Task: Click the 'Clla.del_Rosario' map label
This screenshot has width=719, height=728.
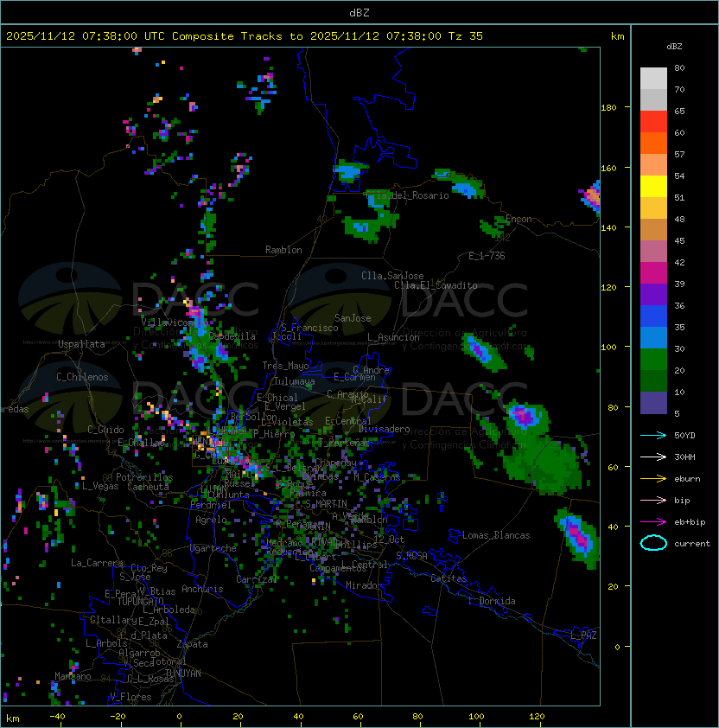Action: (x=407, y=195)
